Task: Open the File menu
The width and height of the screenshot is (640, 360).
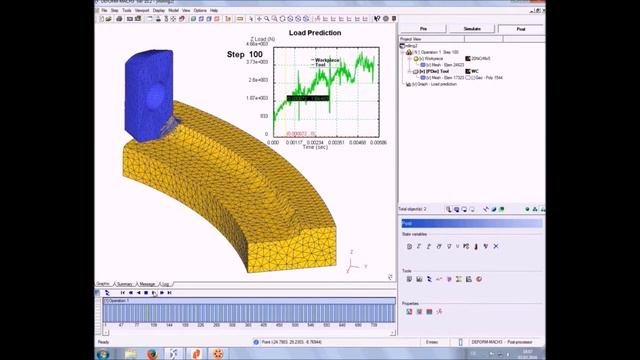Action: click(104, 10)
